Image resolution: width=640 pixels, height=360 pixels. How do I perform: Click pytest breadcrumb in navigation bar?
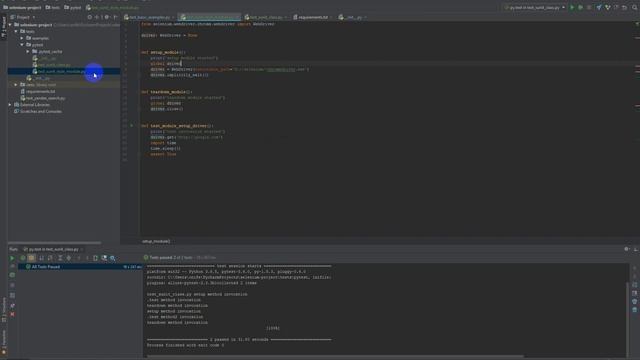(73, 7)
